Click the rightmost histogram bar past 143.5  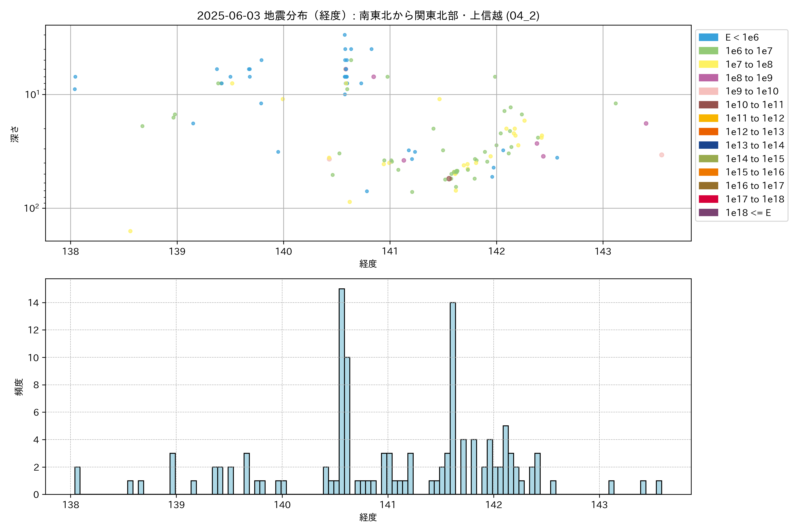tap(659, 487)
